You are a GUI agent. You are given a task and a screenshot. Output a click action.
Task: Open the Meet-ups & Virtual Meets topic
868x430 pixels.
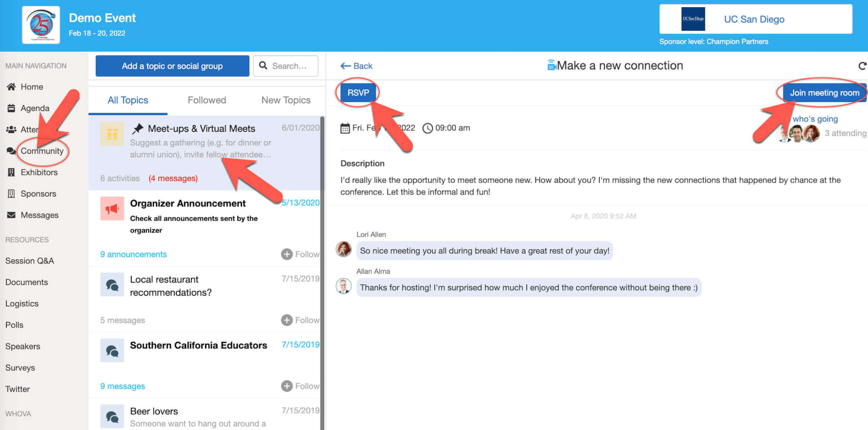[201, 129]
